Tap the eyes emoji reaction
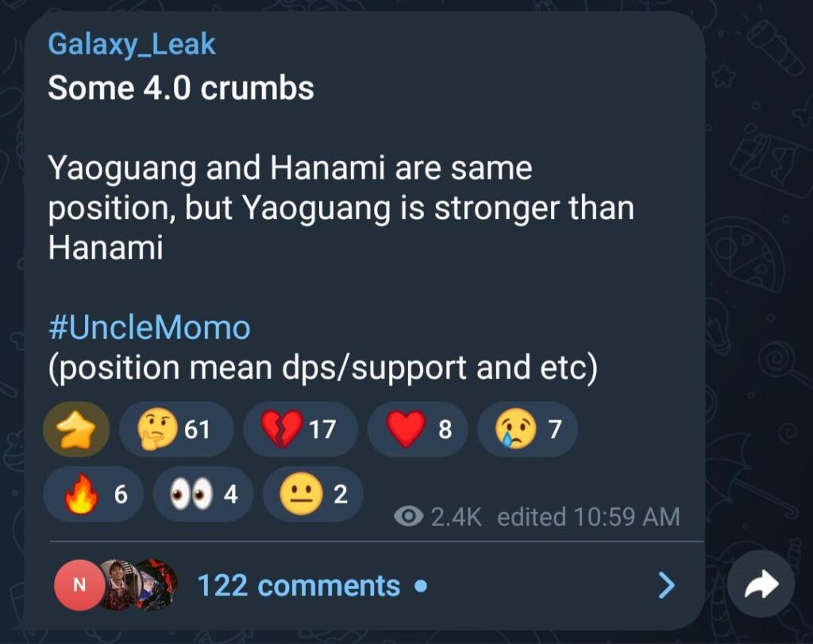This screenshot has height=644, width=813. [x=202, y=495]
